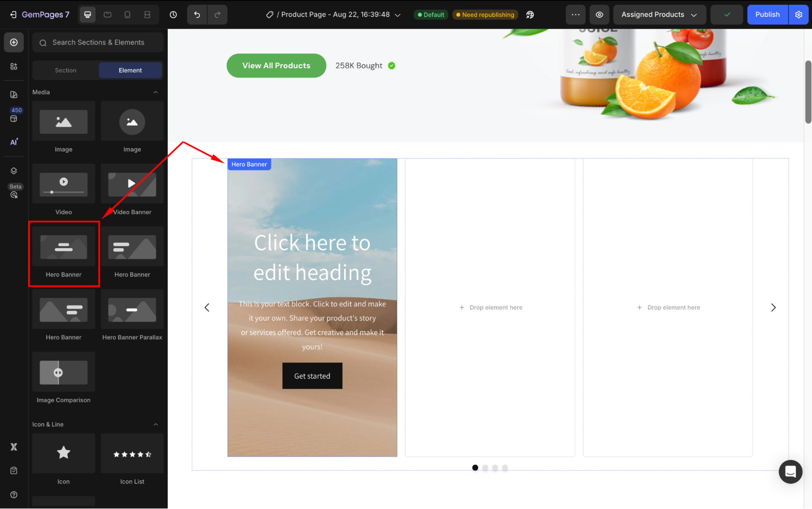The width and height of the screenshot is (812, 509).
Task: Select the first carousel pagination dot
Action: click(x=475, y=468)
